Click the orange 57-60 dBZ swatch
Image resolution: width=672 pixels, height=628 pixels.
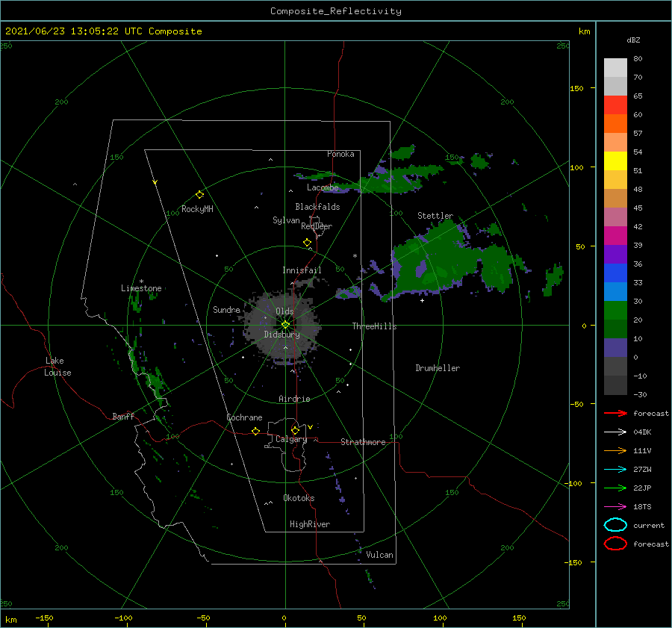pos(615,124)
